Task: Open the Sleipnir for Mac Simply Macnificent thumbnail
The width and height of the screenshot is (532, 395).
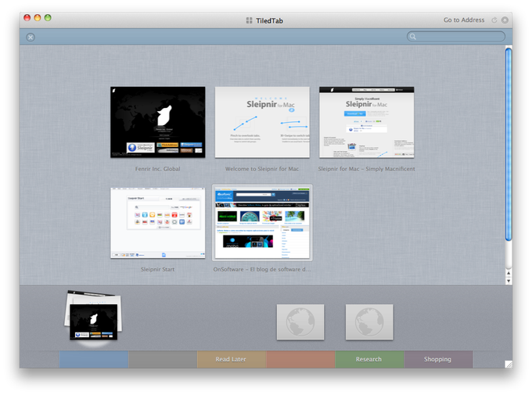Action: [366, 122]
